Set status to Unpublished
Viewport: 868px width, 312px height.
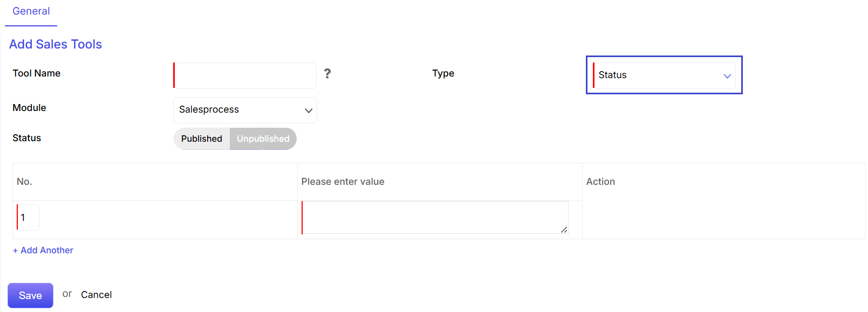pyautogui.click(x=263, y=138)
